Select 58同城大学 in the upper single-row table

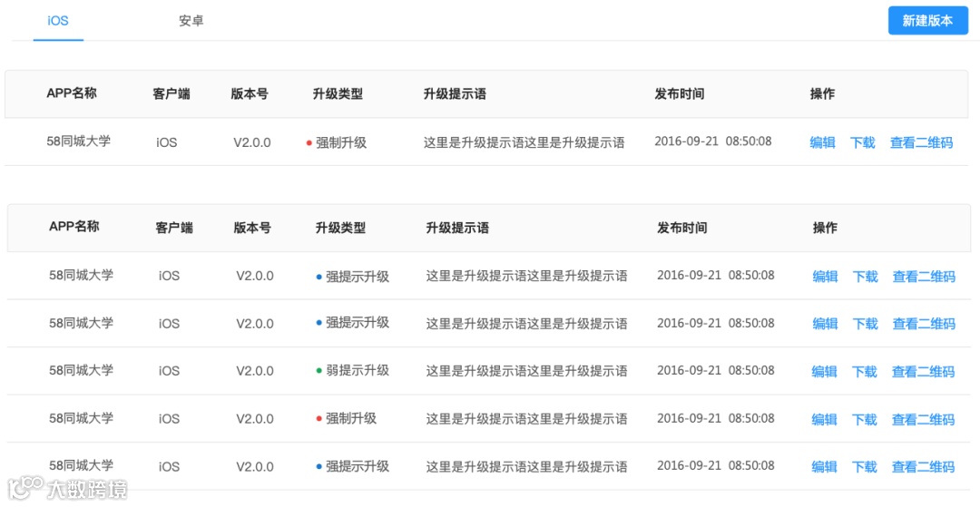tap(79, 141)
